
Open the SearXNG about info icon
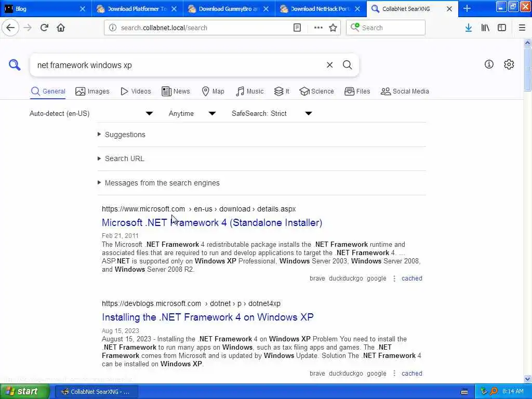pyautogui.click(x=489, y=64)
